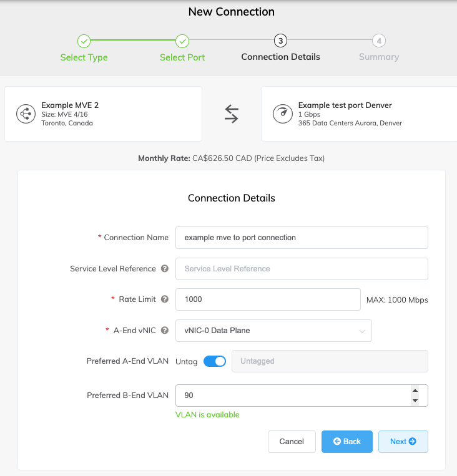Click the Select Type completed checkmark
The image size is (457, 476).
(84, 41)
